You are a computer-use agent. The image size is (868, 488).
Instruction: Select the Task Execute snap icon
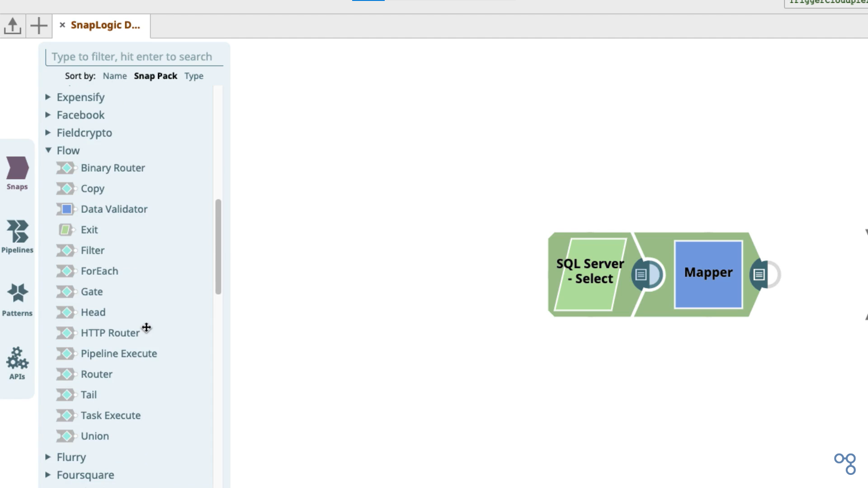pyautogui.click(x=66, y=415)
